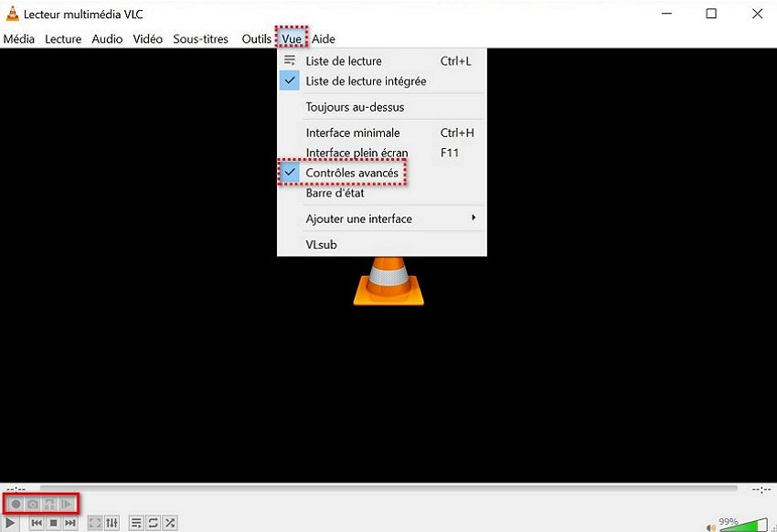
Task: Click the A-B loop button
Action: click(49, 504)
